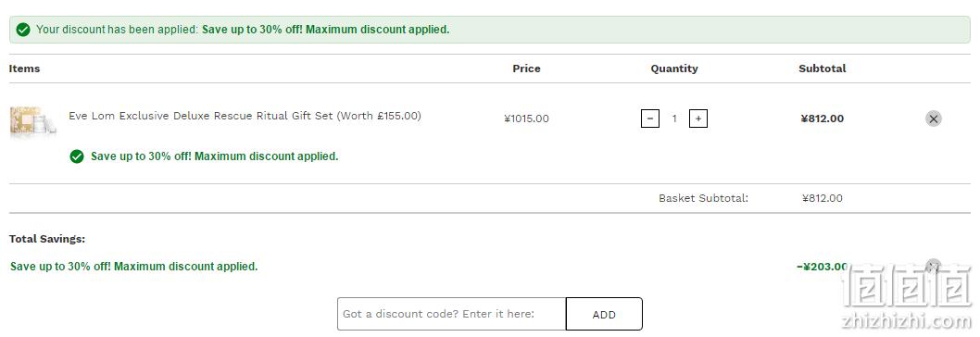Image resolution: width=980 pixels, height=337 pixels.
Task: Click the ADD discount code button
Action: pyautogui.click(x=604, y=314)
